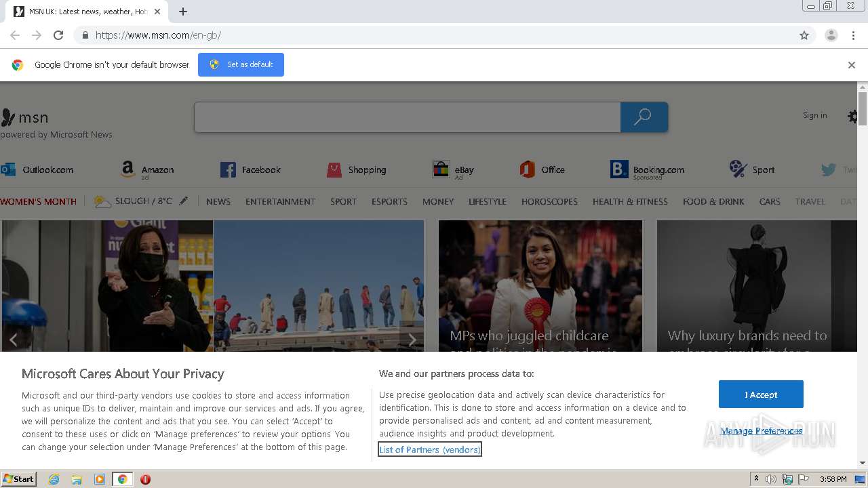Open the FOOD & DRINK section
This screenshot has width=868, height=488.
(713, 201)
